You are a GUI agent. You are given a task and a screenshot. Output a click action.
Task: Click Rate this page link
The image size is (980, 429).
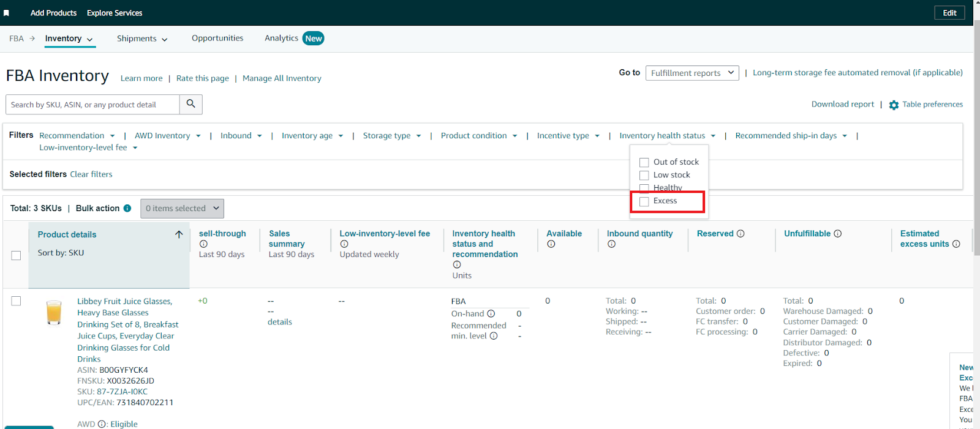[x=203, y=78]
